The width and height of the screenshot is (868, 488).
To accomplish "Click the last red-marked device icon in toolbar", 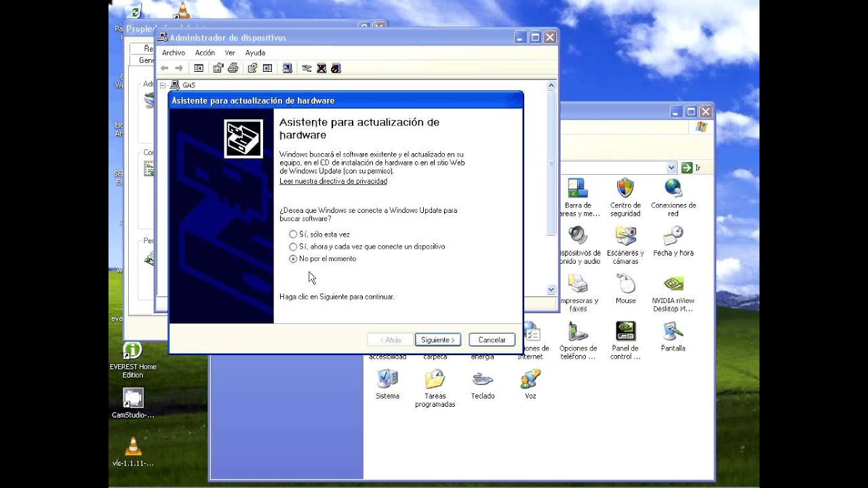I will pos(336,68).
